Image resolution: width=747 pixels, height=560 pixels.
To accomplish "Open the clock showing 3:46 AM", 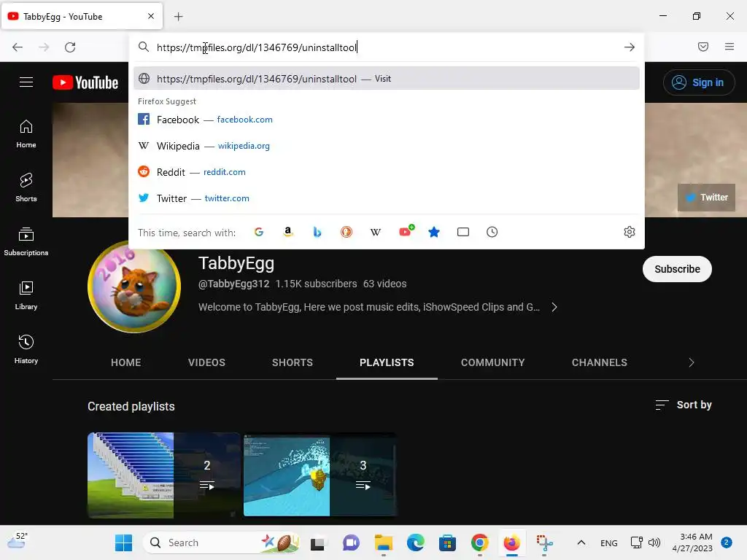I will (x=693, y=542).
